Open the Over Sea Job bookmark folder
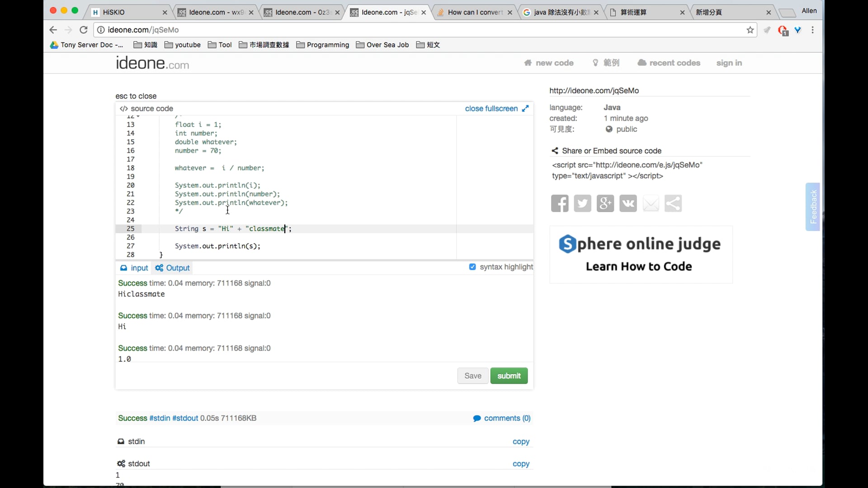 [382, 45]
